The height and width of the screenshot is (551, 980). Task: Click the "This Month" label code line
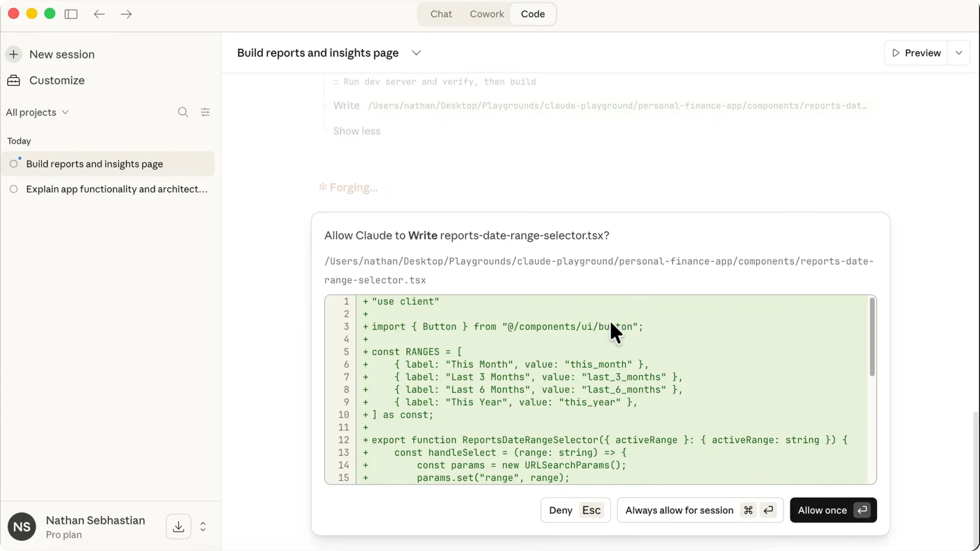pos(521,364)
